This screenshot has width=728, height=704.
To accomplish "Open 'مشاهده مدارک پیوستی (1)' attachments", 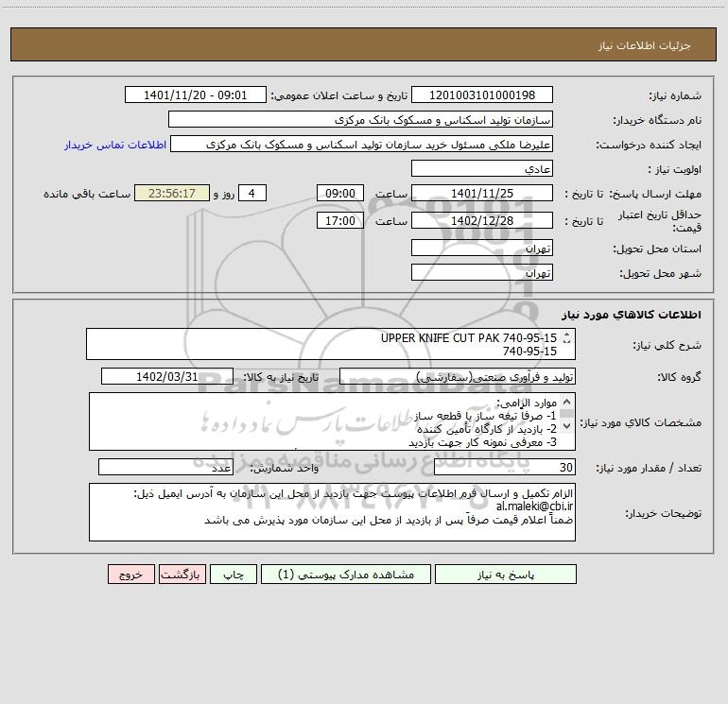I will coord(346,574).
